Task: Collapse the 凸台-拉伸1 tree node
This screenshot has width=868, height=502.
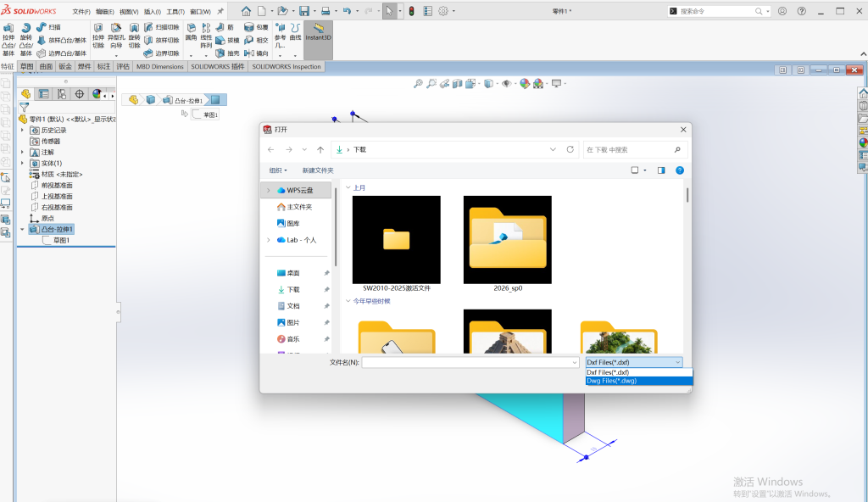Action: point(23,230)
